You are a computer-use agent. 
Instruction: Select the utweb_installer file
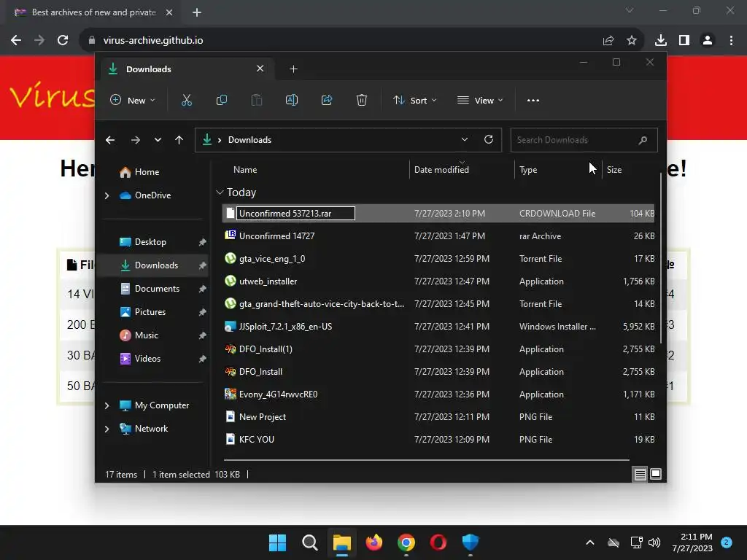click(438, 281)
